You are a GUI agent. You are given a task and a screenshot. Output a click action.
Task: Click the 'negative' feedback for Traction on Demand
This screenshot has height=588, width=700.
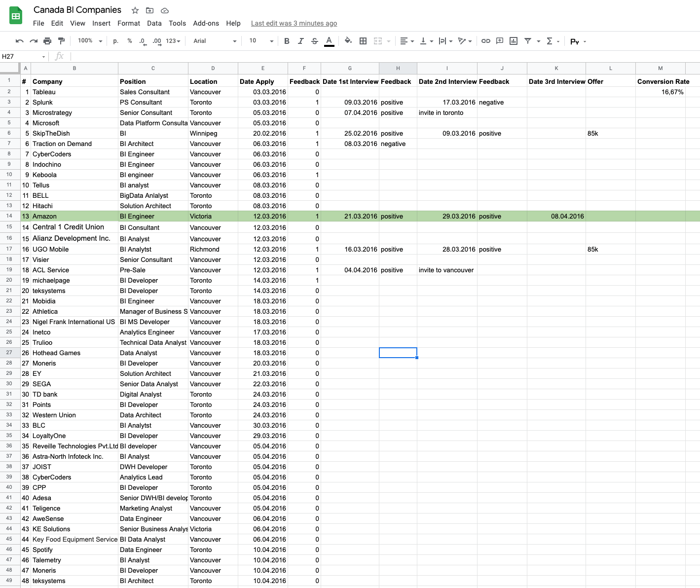(x=398, y=144)
